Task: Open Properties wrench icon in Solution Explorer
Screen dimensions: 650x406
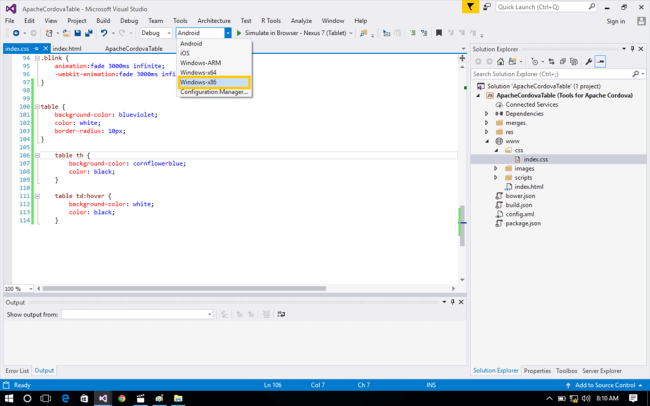Action: coord(588,61)
